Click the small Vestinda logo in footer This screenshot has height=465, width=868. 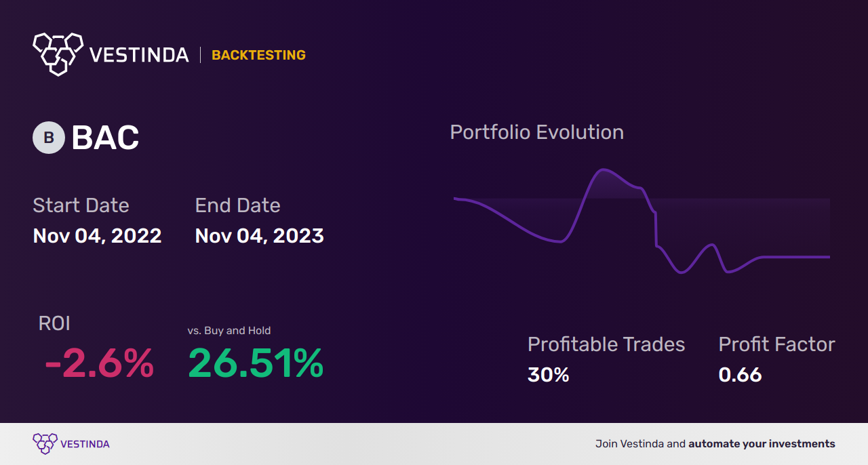pos(45,443)
